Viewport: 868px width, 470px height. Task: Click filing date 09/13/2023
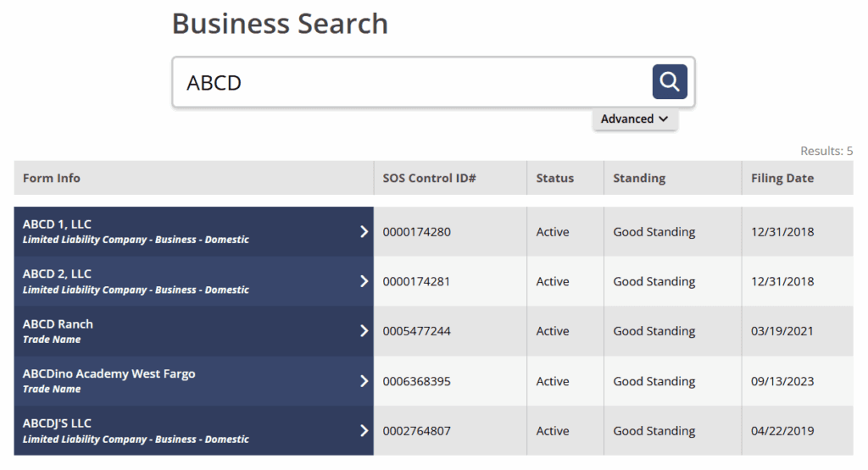[x=782, y=381]
